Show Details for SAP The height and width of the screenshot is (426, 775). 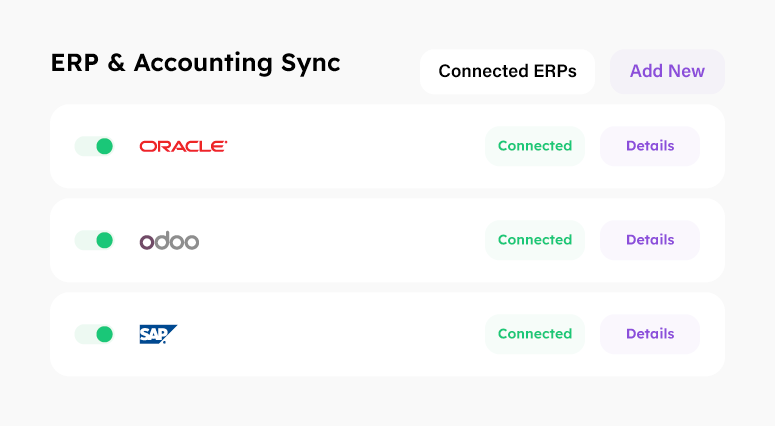click(650, 334)
